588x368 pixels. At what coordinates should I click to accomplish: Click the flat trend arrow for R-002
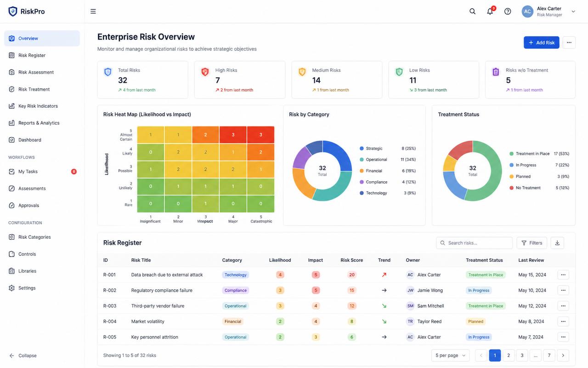pos(384,290)
